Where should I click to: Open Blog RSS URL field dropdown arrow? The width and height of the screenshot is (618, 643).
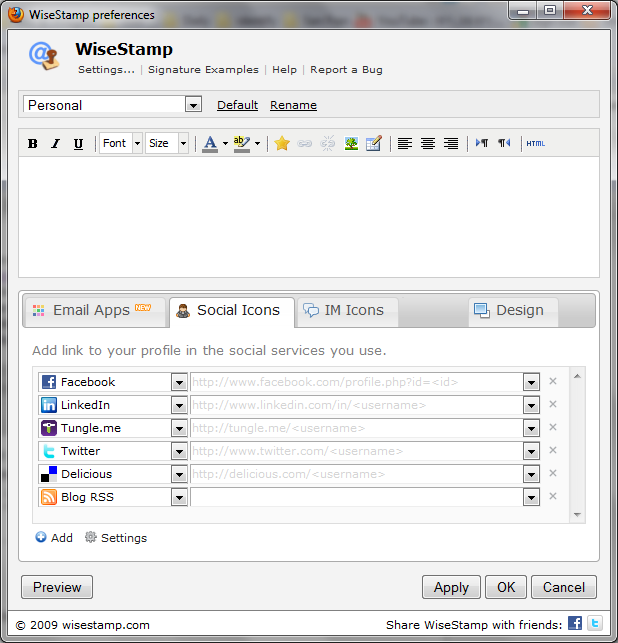(x=531, y=497)
